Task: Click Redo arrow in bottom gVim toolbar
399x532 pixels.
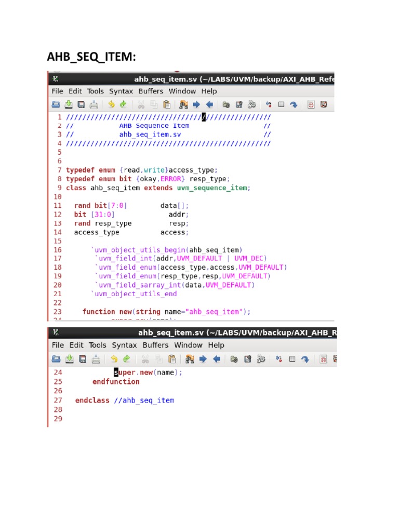Action: click(127, 358)
